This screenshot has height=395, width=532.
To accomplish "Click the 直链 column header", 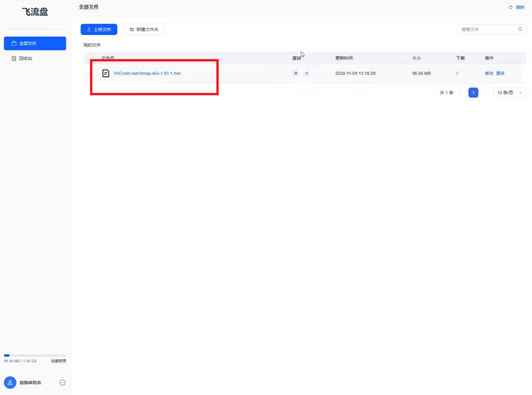I will [297, 58].
